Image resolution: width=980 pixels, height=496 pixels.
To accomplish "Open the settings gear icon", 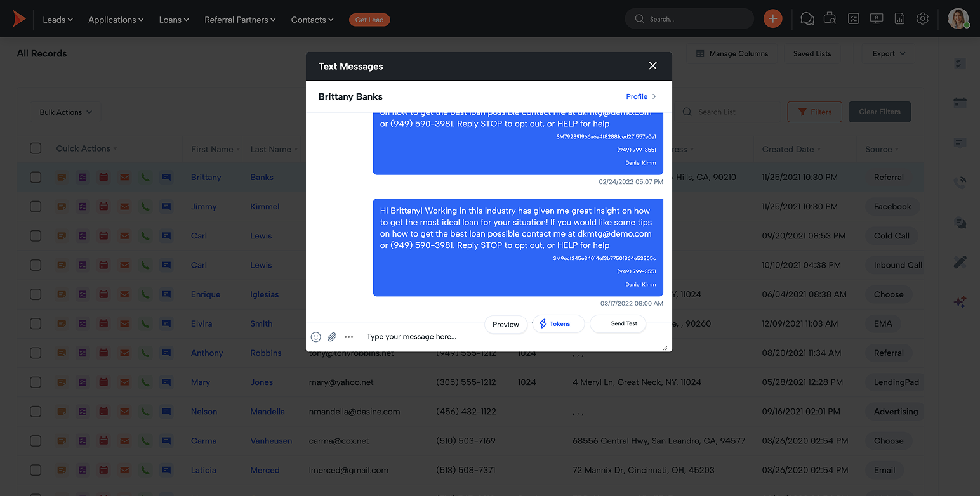I will click(922, 19).
